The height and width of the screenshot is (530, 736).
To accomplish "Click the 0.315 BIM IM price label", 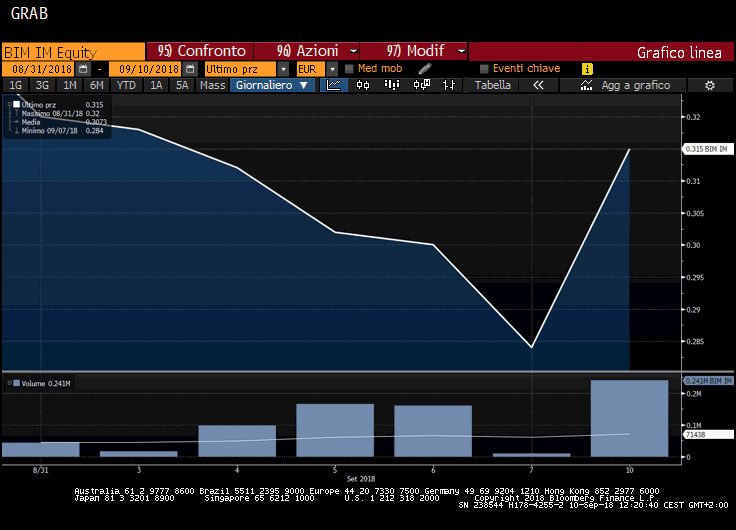I will [x=708, y=149].
